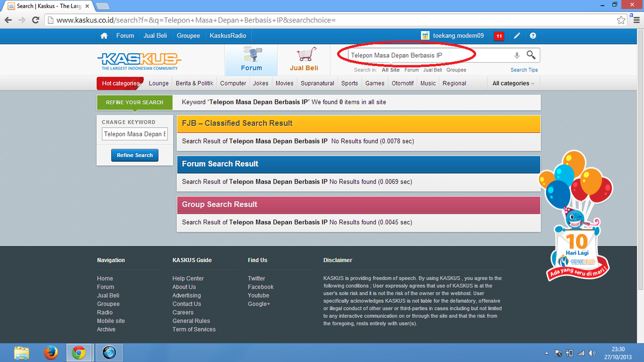644x362 pixels.
Task: Switch to the Forum section tab
Action: point(251,60)
